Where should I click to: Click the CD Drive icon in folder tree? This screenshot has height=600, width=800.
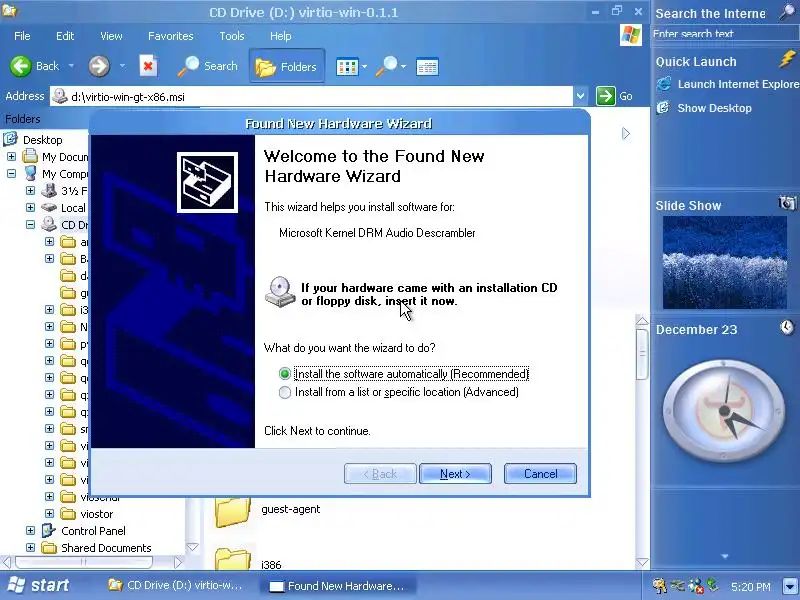(x=49, y=224)
